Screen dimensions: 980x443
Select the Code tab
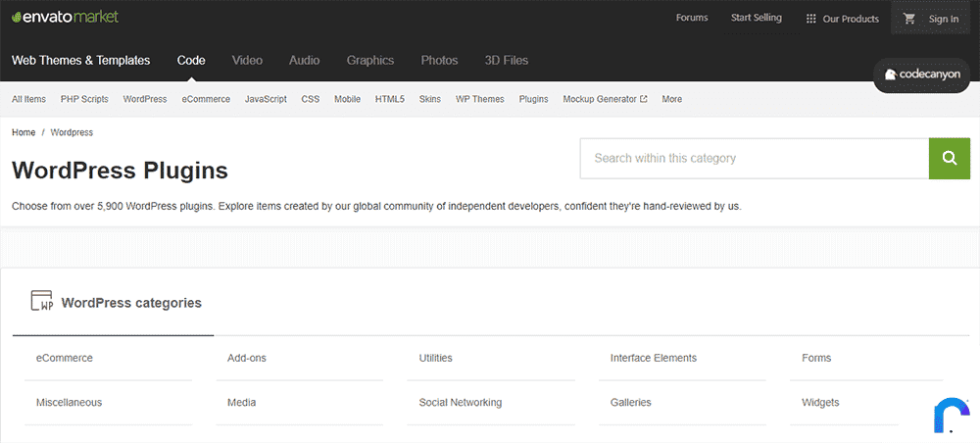tap(191, 61)
